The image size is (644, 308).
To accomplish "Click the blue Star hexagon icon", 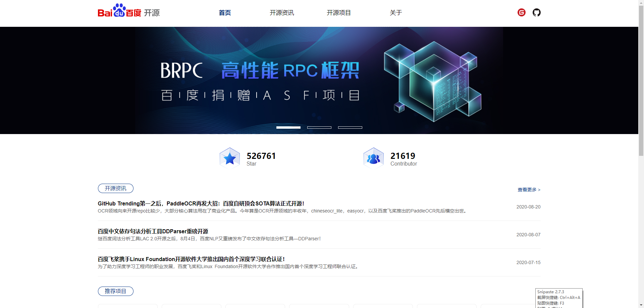I will (x=230, y=158).
